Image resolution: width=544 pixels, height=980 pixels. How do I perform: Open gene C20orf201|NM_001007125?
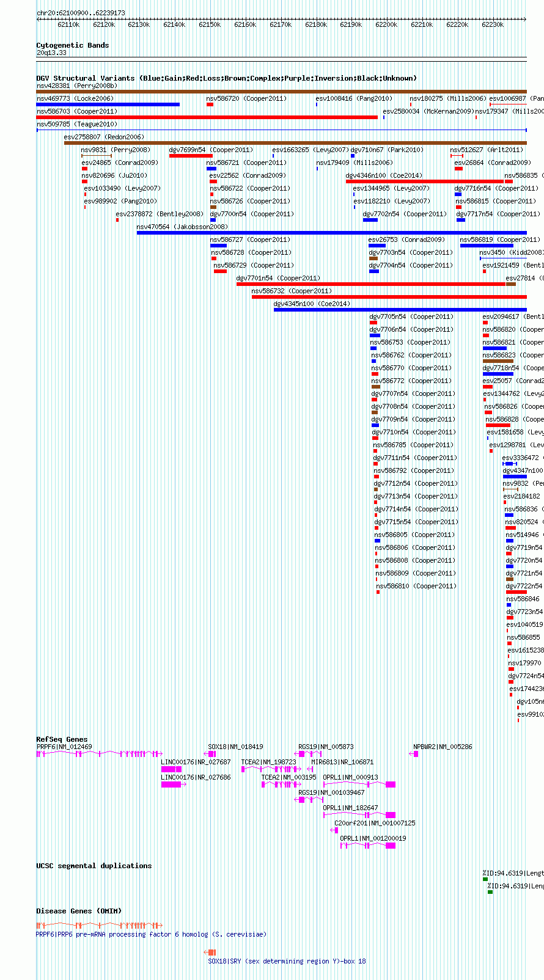pos(375,823)
